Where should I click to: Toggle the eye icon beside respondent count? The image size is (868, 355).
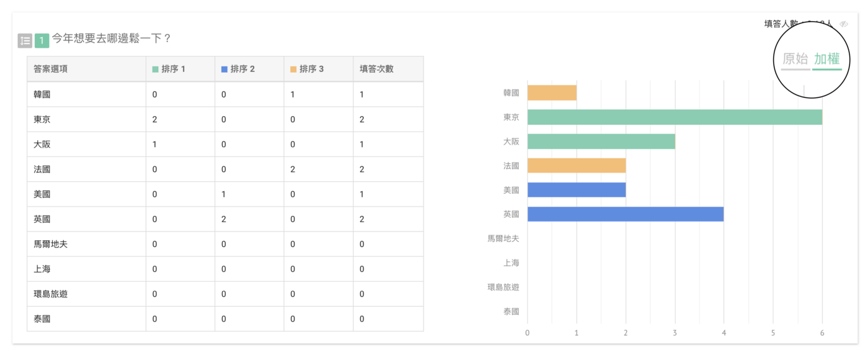(x=844, y=24)
